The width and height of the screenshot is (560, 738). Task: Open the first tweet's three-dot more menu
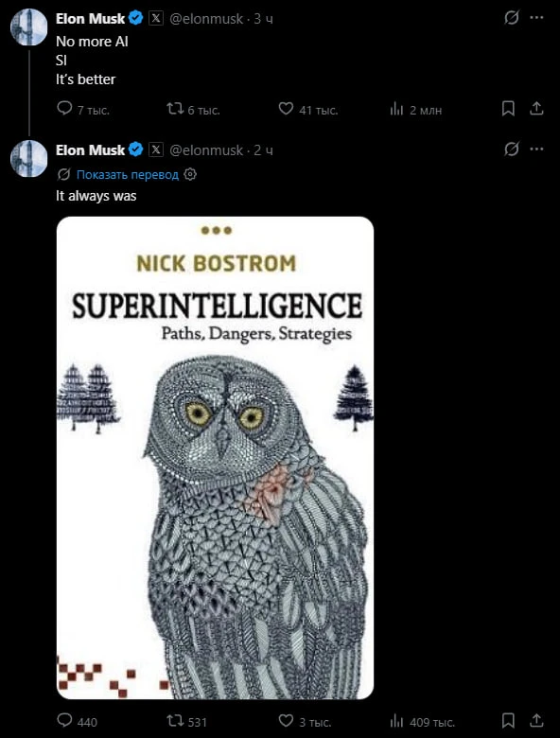[536, 18]
